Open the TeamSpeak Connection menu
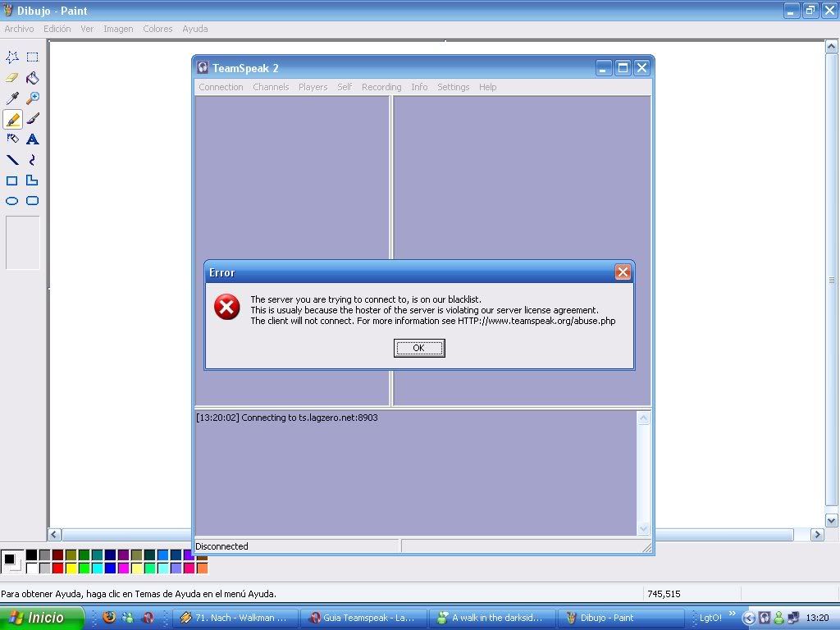 click(x=221, y=87)
